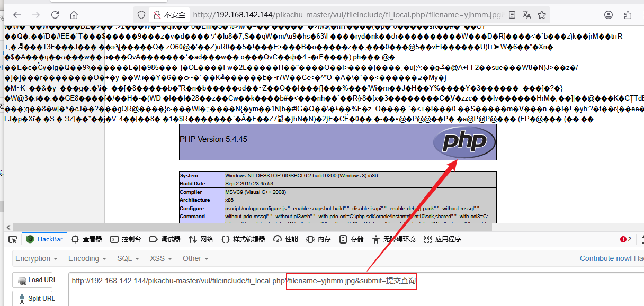The width and height of the screenshot is (644, 306).
Task: Toggle reader view icon in address bar
Action: (512, 15)
